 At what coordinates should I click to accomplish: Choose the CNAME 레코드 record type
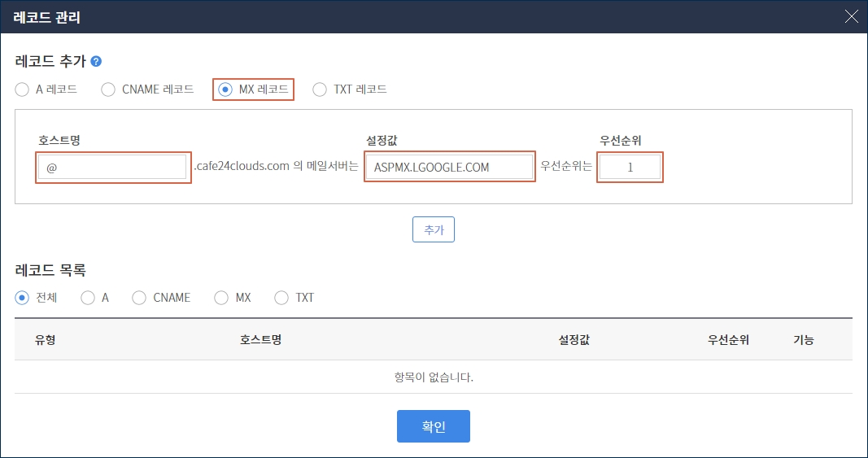point(108,89)
